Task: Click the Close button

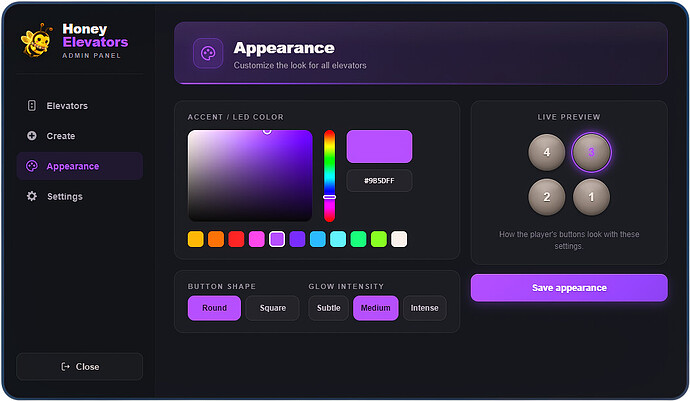Action: tap(80, 367)
